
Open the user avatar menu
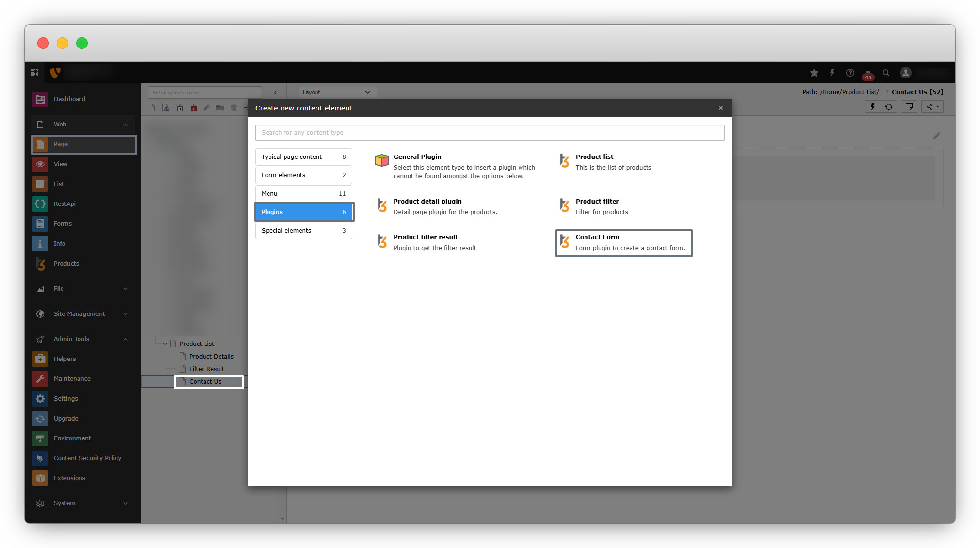click(905, 73)
